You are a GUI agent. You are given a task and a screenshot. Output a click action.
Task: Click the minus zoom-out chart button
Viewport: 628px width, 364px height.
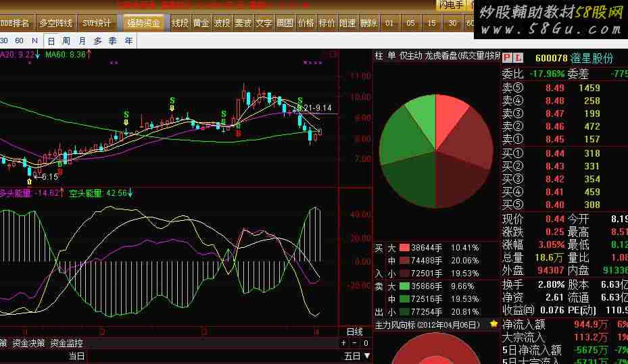click(354, 343)
